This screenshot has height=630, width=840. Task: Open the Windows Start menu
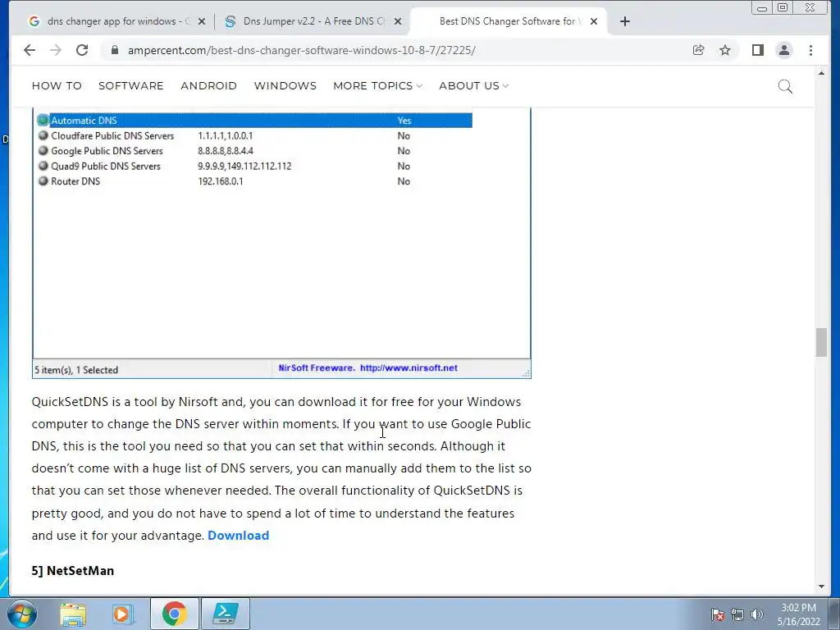pos(21,614)
